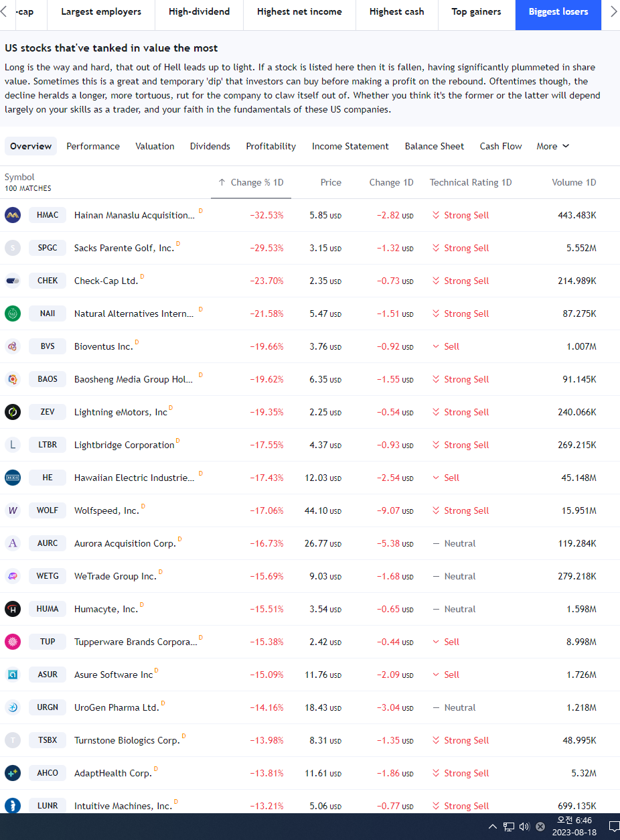Open the Tupperware Brands company link
Image resolution: width=620 pixels, height=840 pixels.
tap(135, 642)
